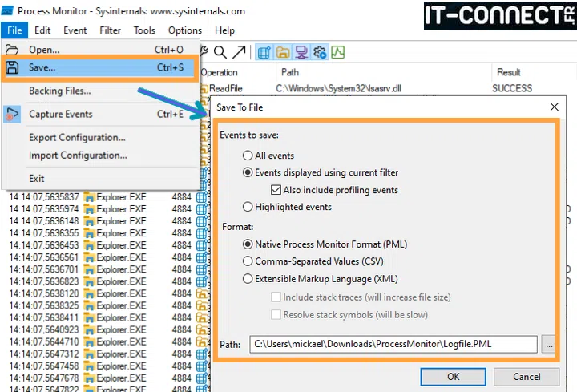Select the event row at 14:14:07,5638411
The image size is (577, 392).
105,317
